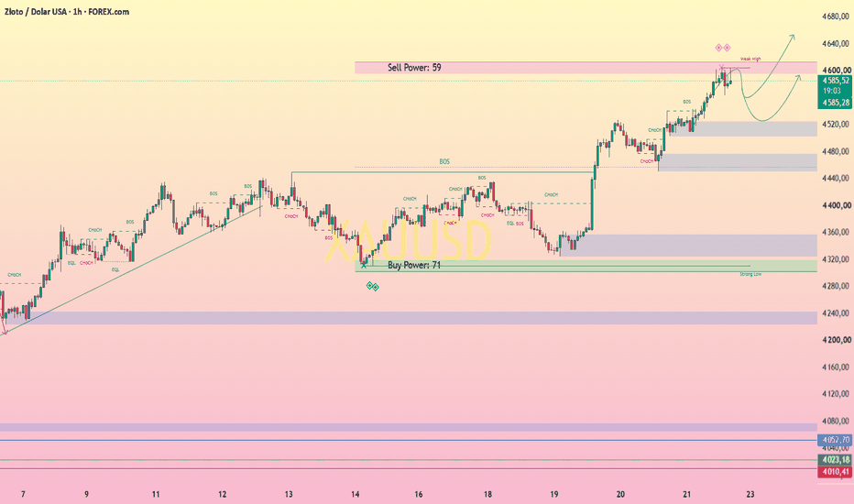Image resolution: width=854 pixels, height=504 pixels.
Task: Click the 4600,00 price axis label
Action: 836,71
